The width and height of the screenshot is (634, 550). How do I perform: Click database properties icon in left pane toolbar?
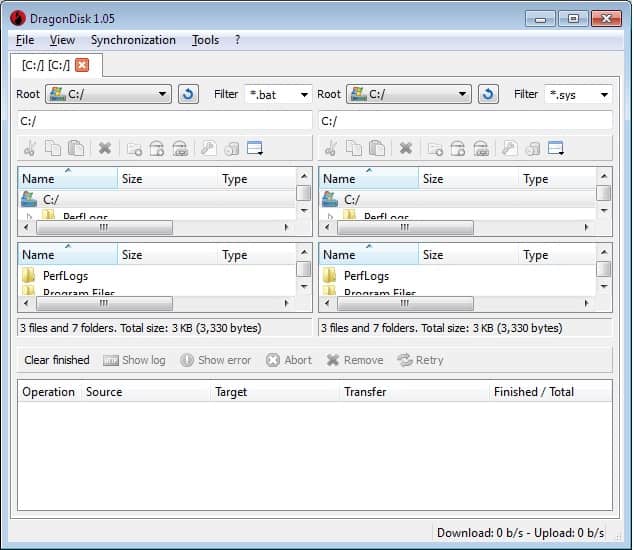point(232,148)
